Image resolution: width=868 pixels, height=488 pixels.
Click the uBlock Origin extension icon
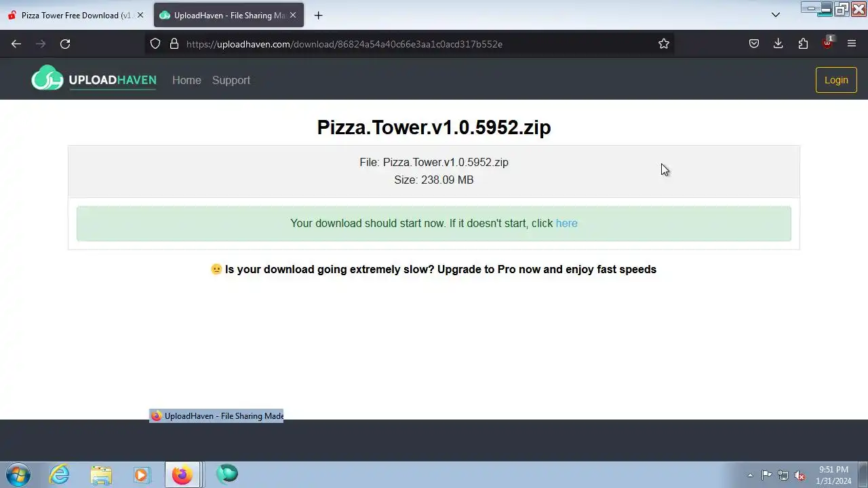click(827, 43)
